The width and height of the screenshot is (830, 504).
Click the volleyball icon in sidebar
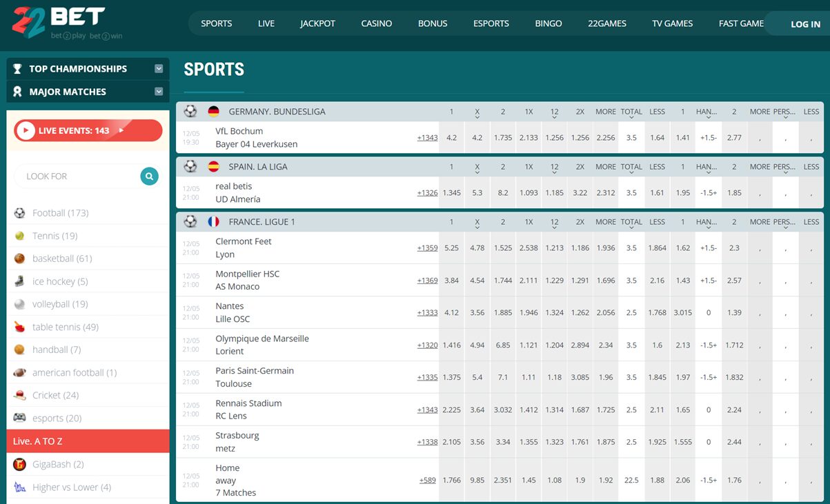click(19, 304)
